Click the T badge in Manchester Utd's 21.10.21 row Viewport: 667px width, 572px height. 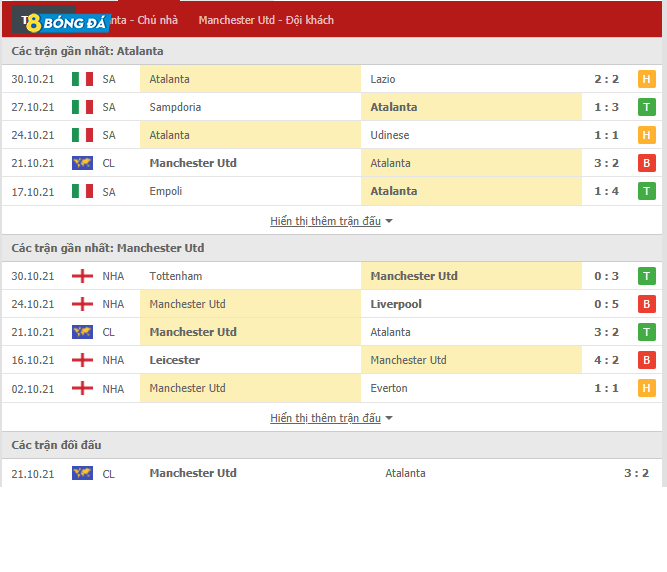coord(646,332)
